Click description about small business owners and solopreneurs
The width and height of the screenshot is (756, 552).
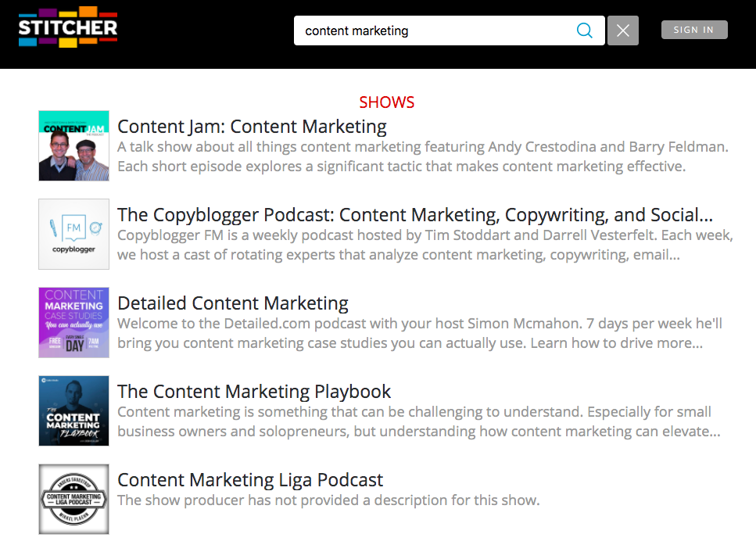point(419,421)
